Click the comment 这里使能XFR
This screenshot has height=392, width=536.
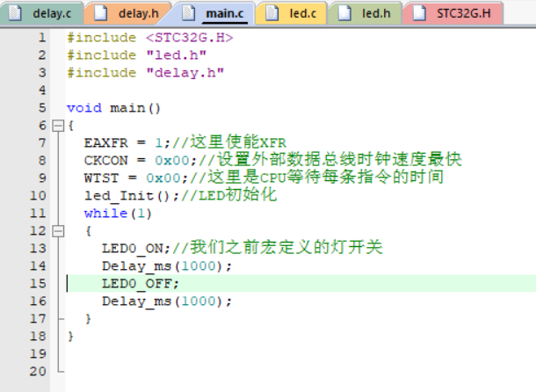(229, 142)
